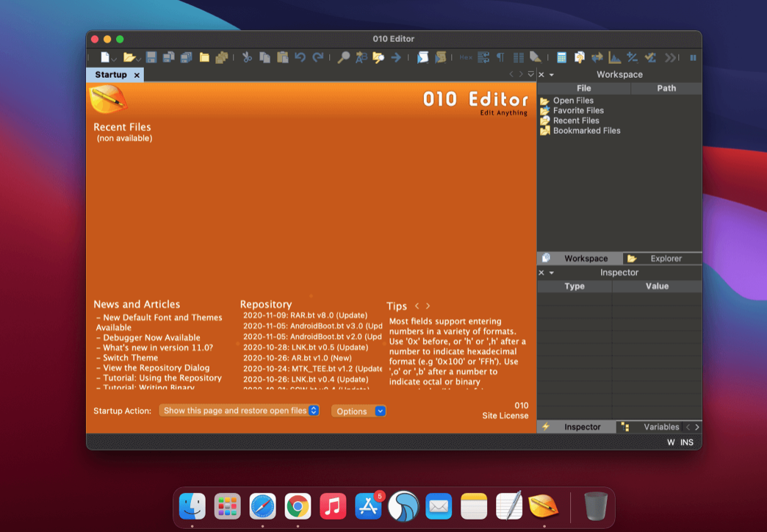Toggle the show whitespace pilcrow icon
The image size is (767, 532).
point(500,57)
